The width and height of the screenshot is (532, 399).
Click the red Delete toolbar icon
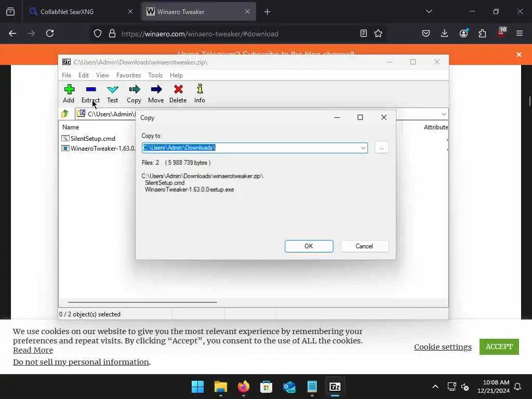pos(178,94)
